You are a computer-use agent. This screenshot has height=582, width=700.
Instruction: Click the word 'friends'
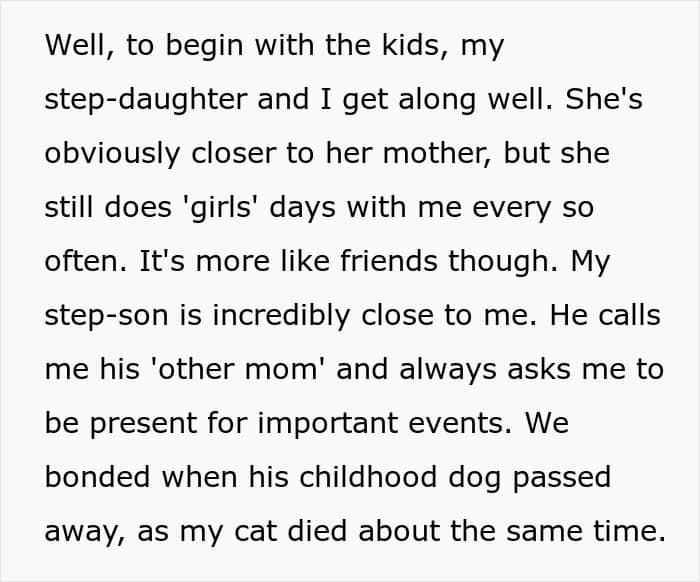tap(389, 261)
